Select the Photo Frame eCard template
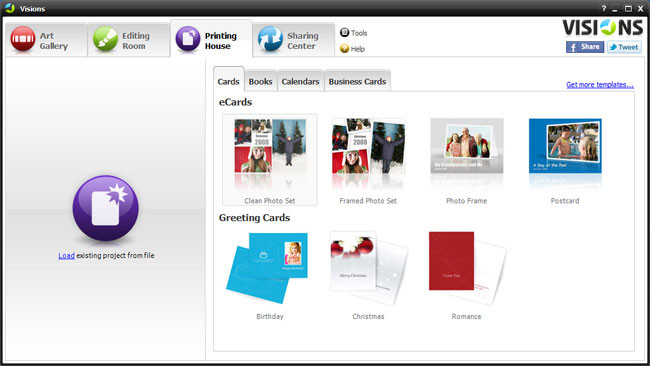The image size is (650, 366). tap(467, 160)
